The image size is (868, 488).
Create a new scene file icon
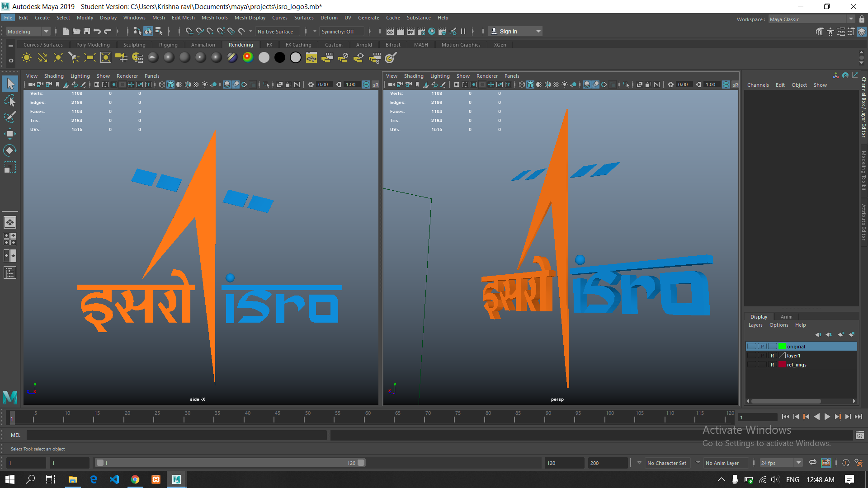(x=66, y=31)
